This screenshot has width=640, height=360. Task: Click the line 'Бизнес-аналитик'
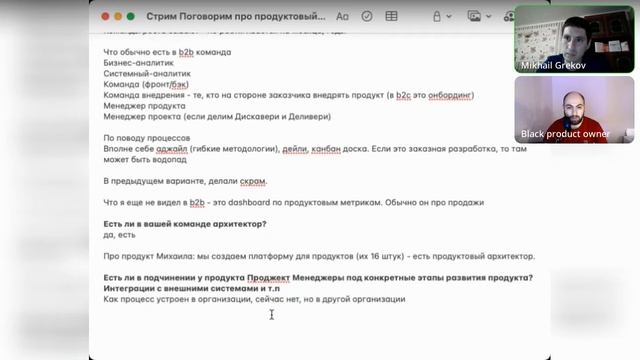coord(138,63)
